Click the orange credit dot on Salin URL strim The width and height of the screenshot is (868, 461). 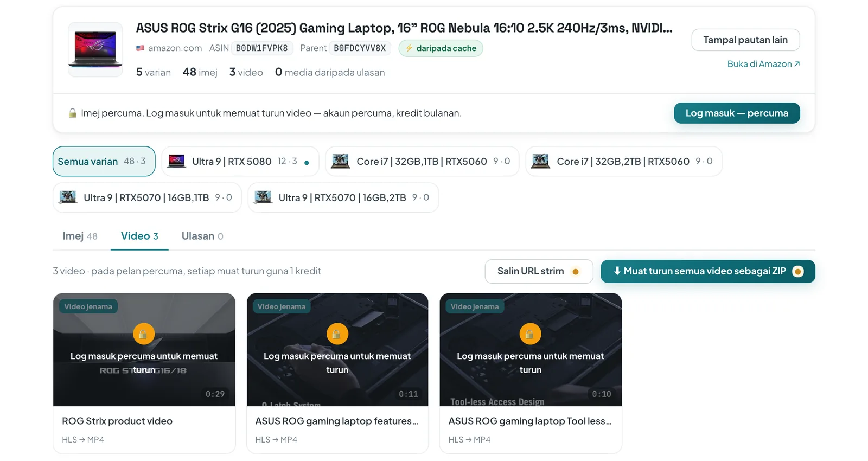point(576,272)
